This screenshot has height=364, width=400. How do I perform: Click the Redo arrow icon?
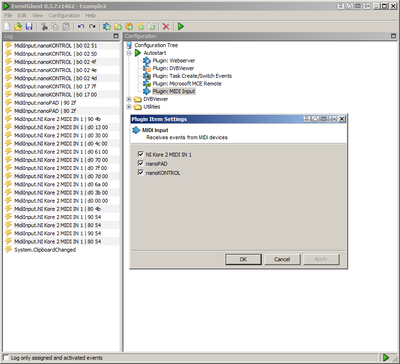[92, 26]
